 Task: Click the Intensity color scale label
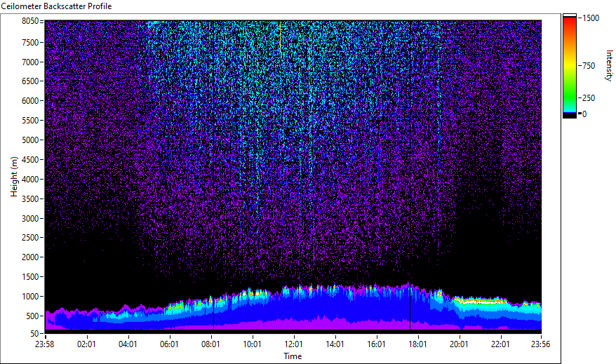[x=609, y=65]
